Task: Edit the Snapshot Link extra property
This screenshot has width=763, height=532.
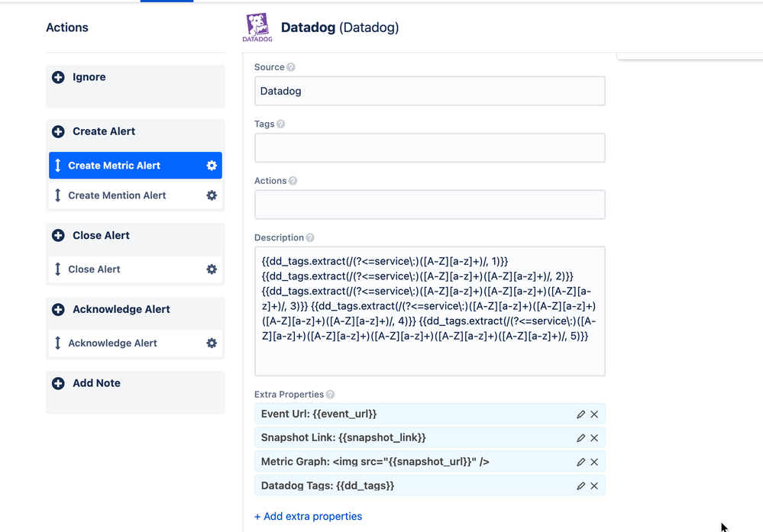Action: [x=580, y=438]
